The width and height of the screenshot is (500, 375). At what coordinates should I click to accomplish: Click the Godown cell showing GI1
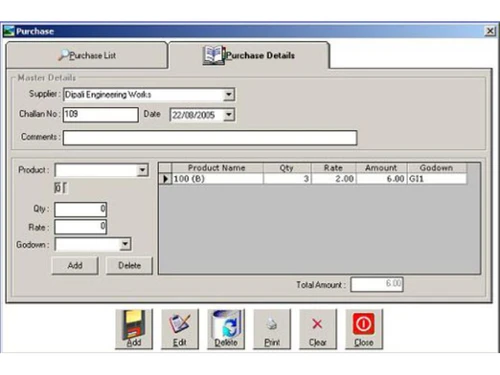coord(437,179)
